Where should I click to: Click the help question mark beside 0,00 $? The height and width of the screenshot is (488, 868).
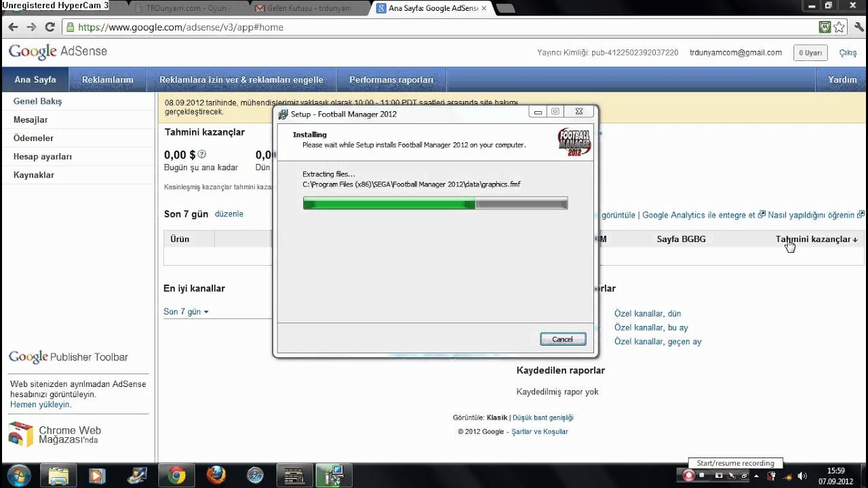point(202,155)
